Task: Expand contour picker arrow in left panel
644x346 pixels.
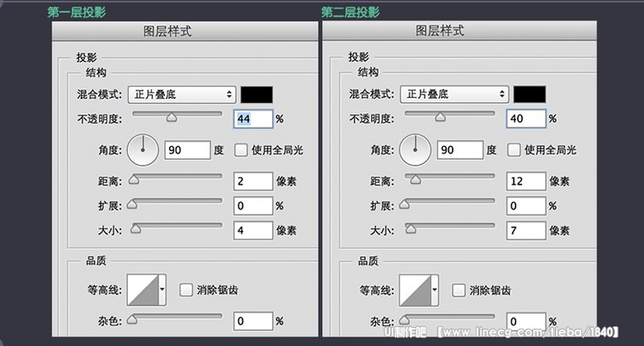Action: click(x=162, y=290)
